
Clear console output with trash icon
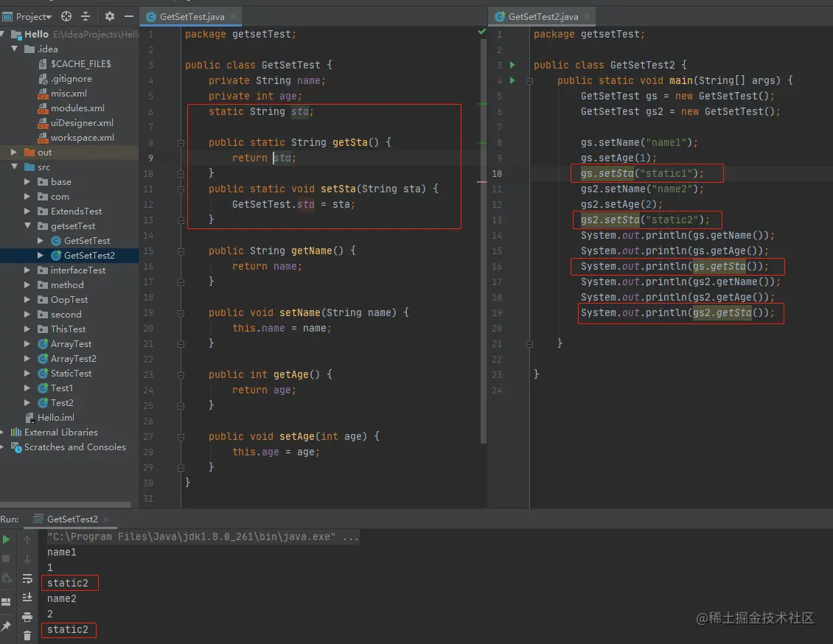point(27,636)
